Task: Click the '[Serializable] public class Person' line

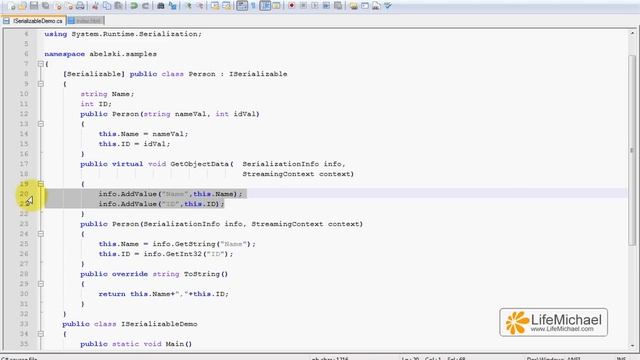Action: [x=175, y=74]
